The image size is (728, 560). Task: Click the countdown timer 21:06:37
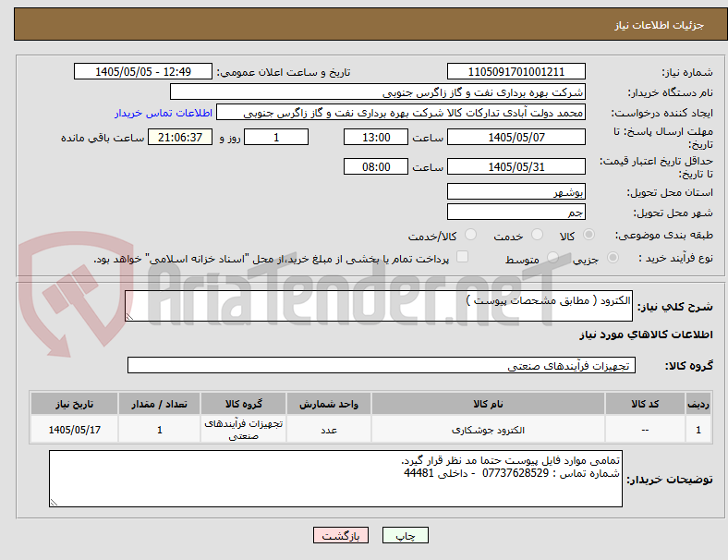[x=180, y=138]
